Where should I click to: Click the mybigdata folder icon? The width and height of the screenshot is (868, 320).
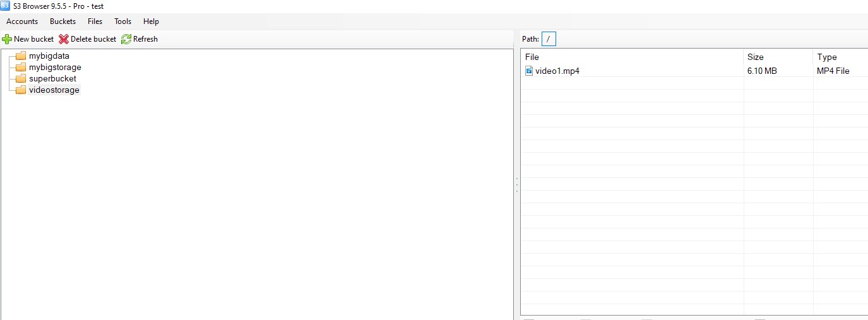(x=21, y=56)
